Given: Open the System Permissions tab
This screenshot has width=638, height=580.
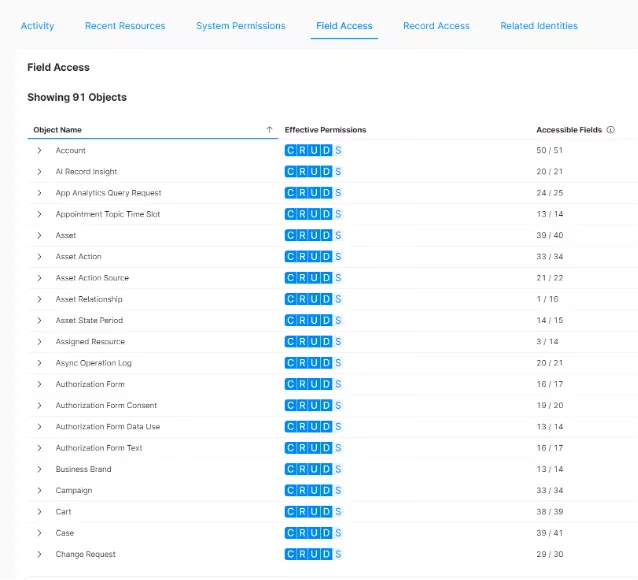Looking at the screenshot, I should [240, 26].
